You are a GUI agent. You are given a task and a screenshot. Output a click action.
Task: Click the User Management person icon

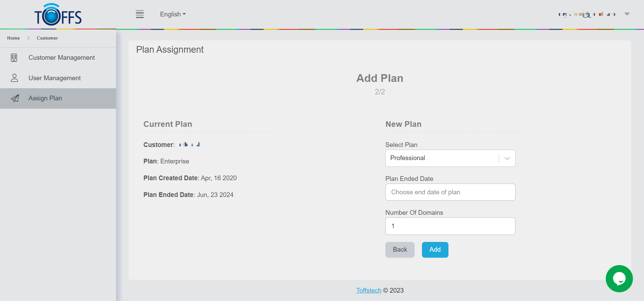click(14, 78)
